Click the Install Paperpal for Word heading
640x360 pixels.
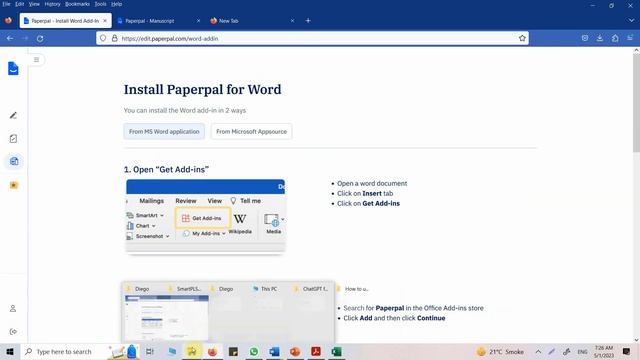coord(202,89)
